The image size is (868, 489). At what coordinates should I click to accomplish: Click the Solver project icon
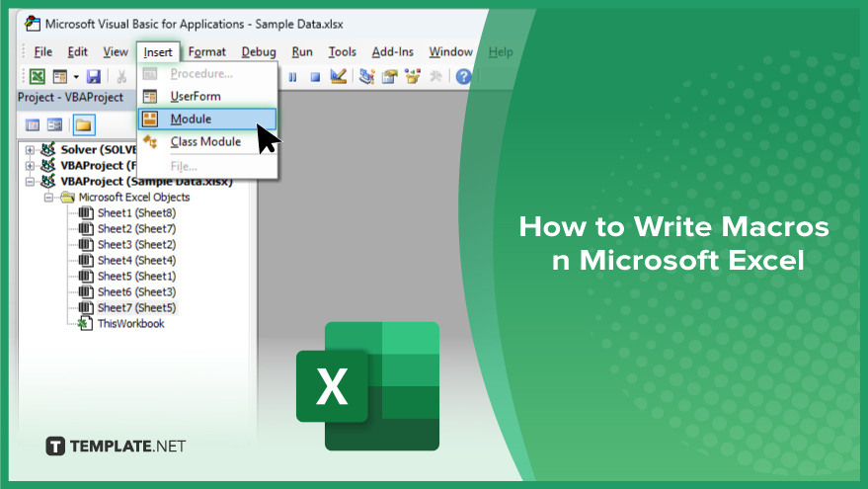pos(48,149)
